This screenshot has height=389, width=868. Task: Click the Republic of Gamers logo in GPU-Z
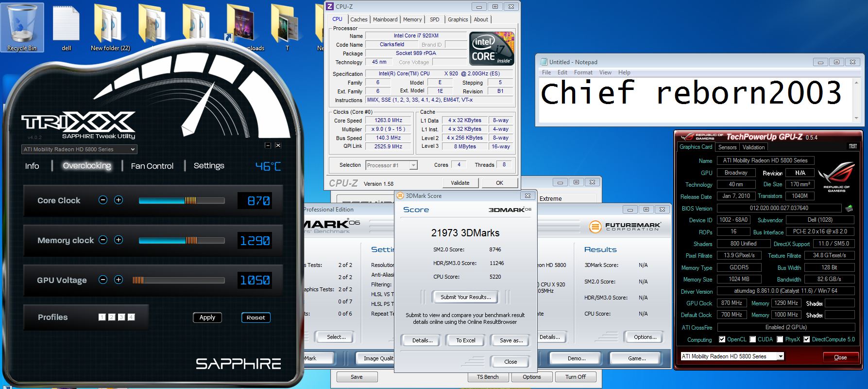[836, 177]
